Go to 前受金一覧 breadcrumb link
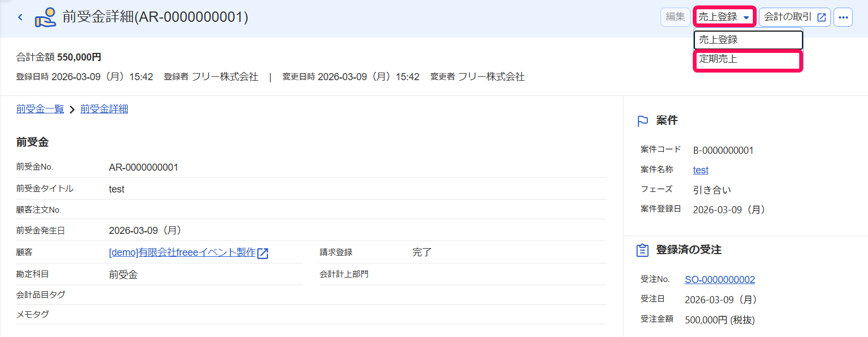Viewport: 868px width, 337px height. pyautogui.click(x=40, y=109)
